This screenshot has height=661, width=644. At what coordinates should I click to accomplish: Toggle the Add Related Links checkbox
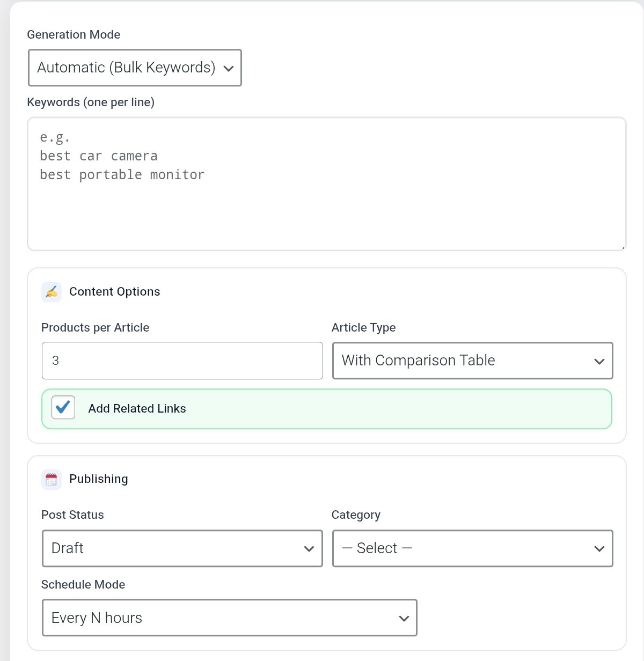coord(63,408)
